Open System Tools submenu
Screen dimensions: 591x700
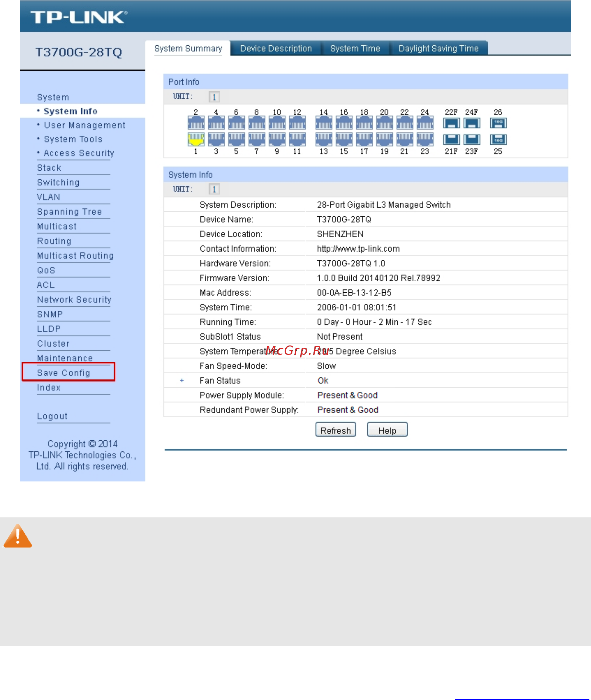pyautogui.click(x=73, y=139)
